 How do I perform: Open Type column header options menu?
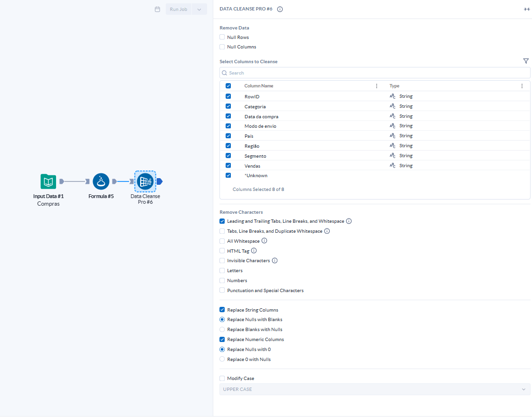point(522,86)
